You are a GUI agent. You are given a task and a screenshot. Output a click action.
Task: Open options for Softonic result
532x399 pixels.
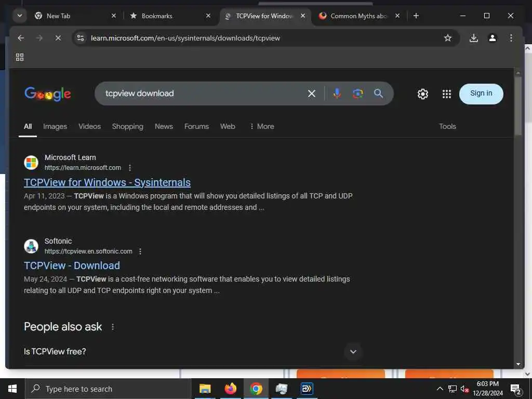[x=140, y=251]
